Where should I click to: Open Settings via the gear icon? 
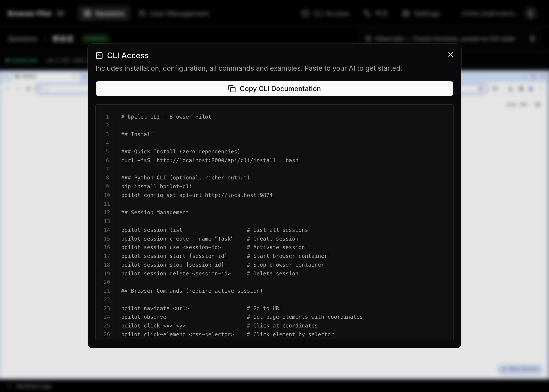click(421, 13)
